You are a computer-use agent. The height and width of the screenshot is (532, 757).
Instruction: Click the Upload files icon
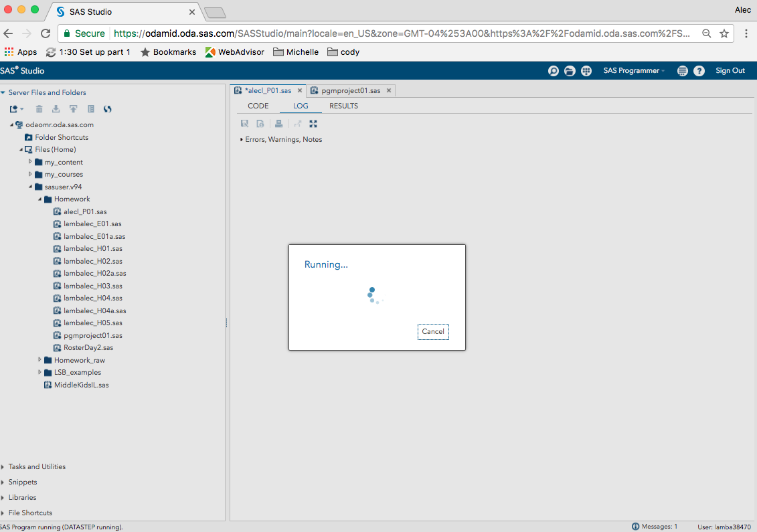pos(74,109)
